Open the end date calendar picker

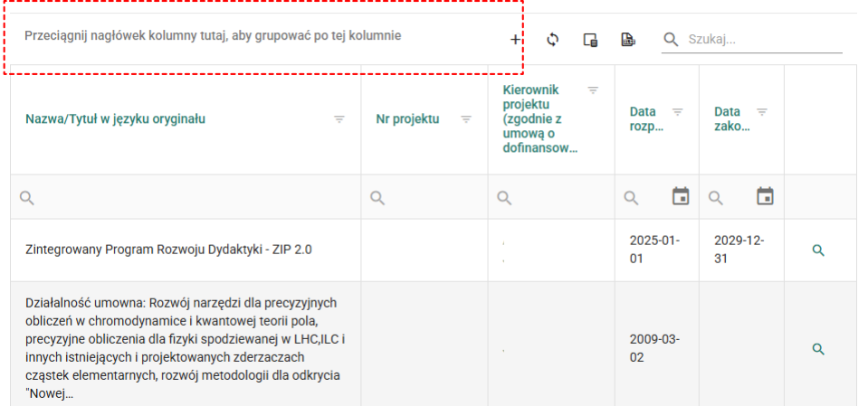(765, 196)
